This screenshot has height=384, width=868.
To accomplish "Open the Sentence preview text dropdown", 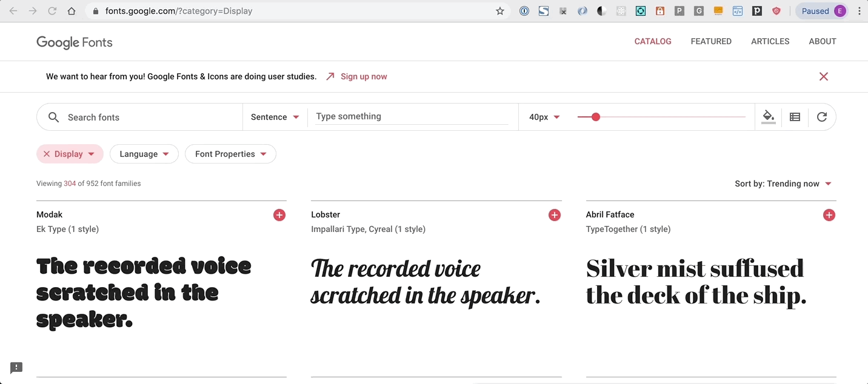I will (x=275, y=117).
